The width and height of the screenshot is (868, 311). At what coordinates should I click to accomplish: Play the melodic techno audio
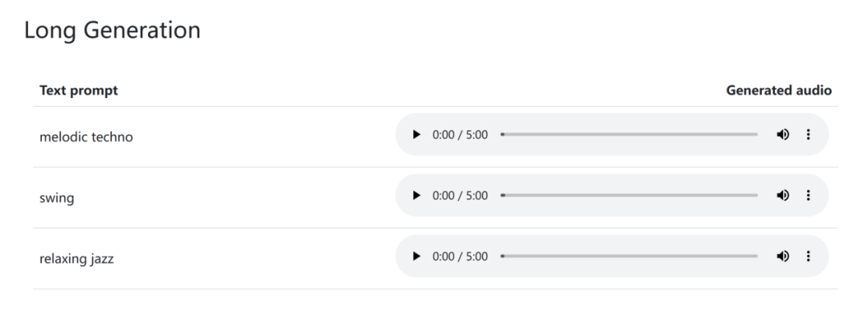(417, 134)
